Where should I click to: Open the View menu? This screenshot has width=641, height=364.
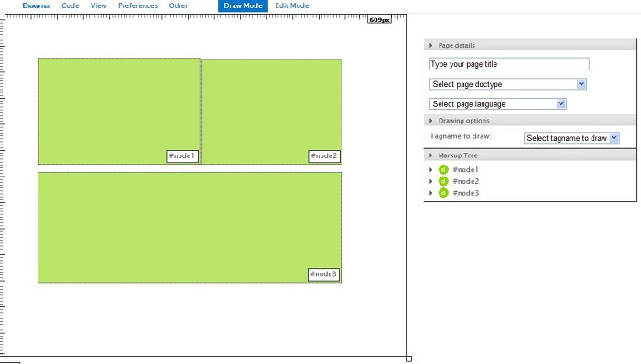click(99, 5)
